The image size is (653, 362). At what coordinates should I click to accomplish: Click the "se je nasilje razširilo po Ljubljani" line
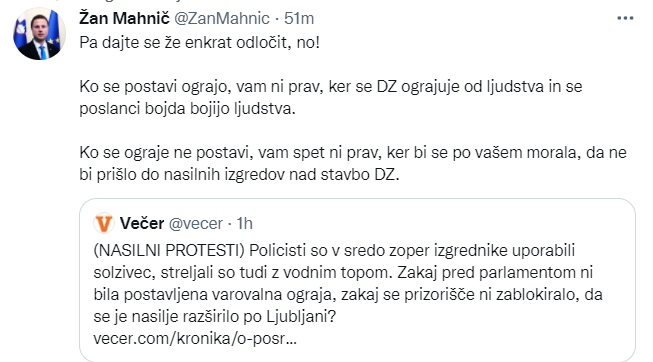point(214,317)
